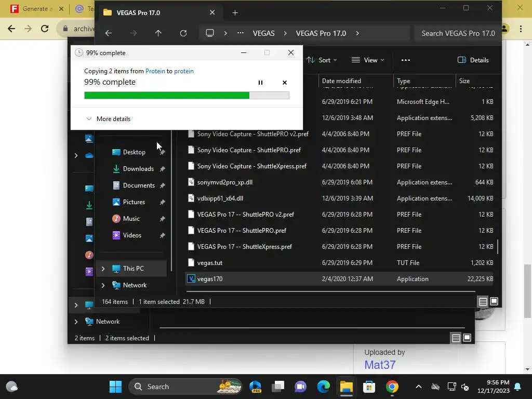Switch back window to large thumbnails view

pyautogui.click(x=467, y=338)
